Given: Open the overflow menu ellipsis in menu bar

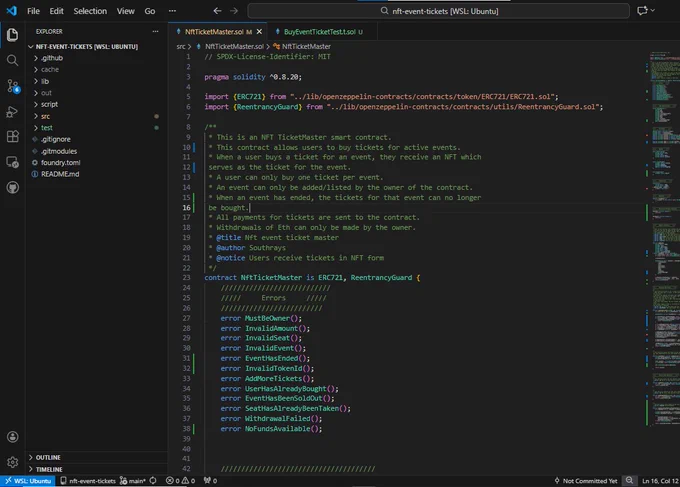Looking at the screenshot, I should click(x=172, y=11).
